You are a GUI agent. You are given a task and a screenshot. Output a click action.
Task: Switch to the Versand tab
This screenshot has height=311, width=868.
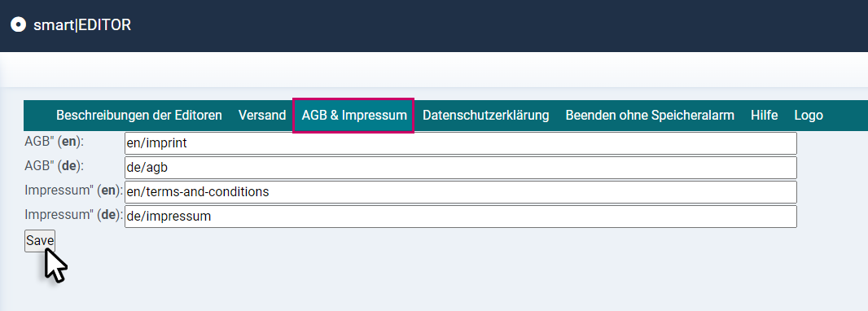[x=262, y=115]
